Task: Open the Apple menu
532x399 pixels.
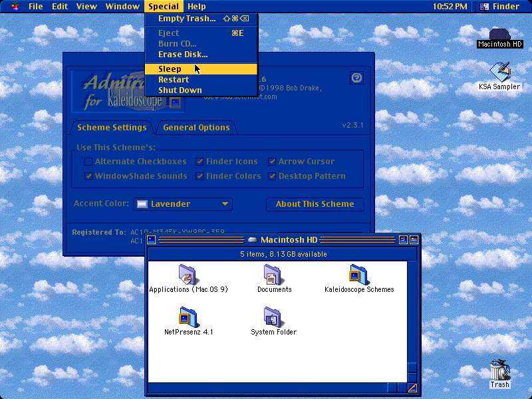Action: click(15, 6)
